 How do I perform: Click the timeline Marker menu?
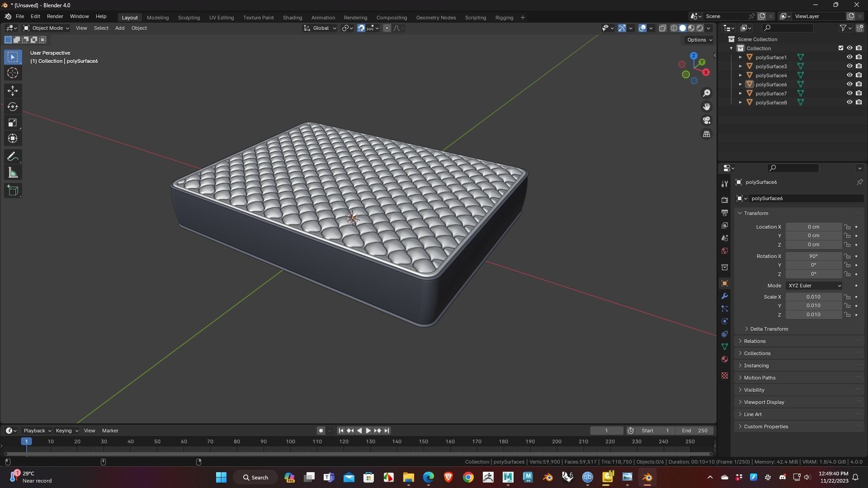tap(110, 431)
